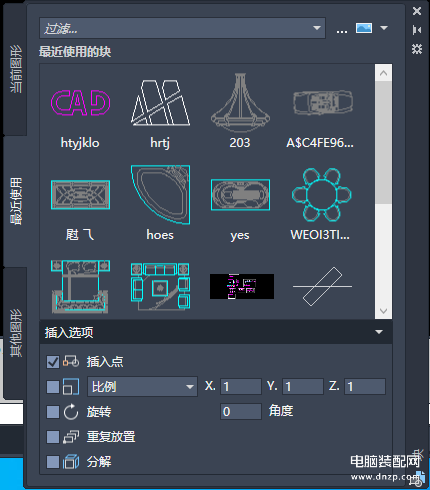Viewport: 430px width, 490px height.
Task: Open the 比例 scale type dropdown
Action: (x=142, y=387)
